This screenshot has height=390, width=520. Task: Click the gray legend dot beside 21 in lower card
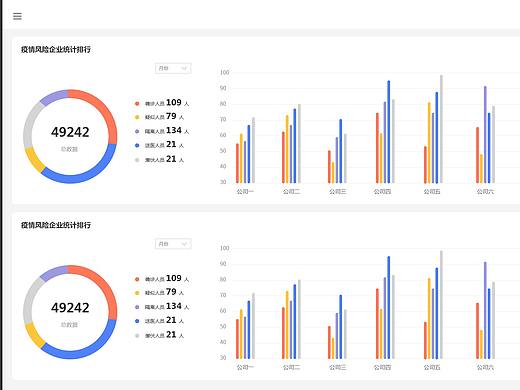click(x=137, y=336)
